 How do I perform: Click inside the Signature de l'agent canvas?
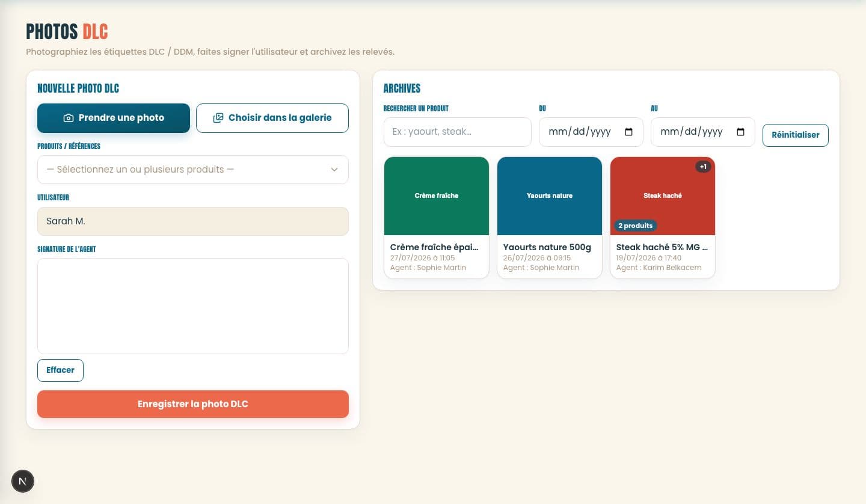coord(193,306)
